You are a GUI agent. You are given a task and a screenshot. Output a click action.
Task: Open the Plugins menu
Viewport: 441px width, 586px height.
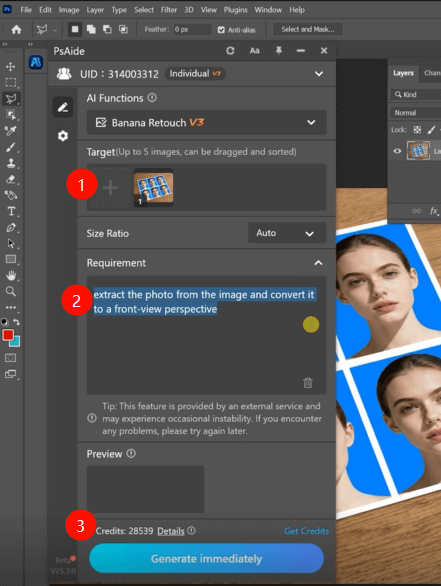click(x=235, y=10)
